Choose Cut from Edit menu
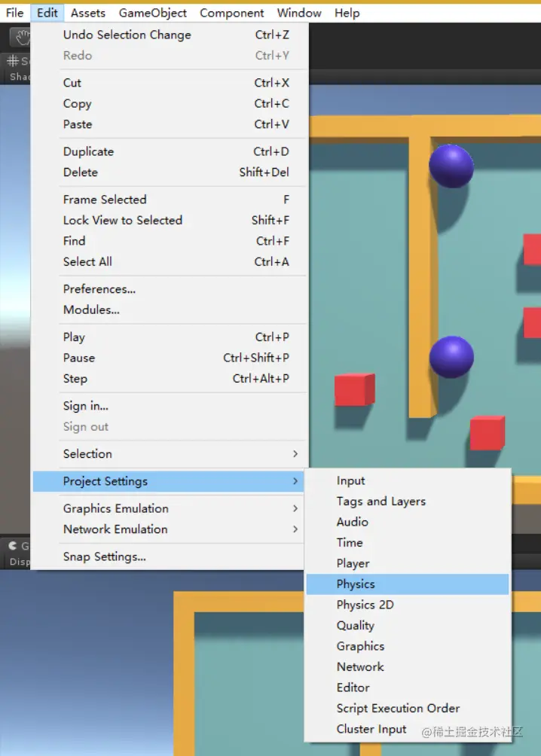Screen dimensions: 541x756 pos(170,82)
